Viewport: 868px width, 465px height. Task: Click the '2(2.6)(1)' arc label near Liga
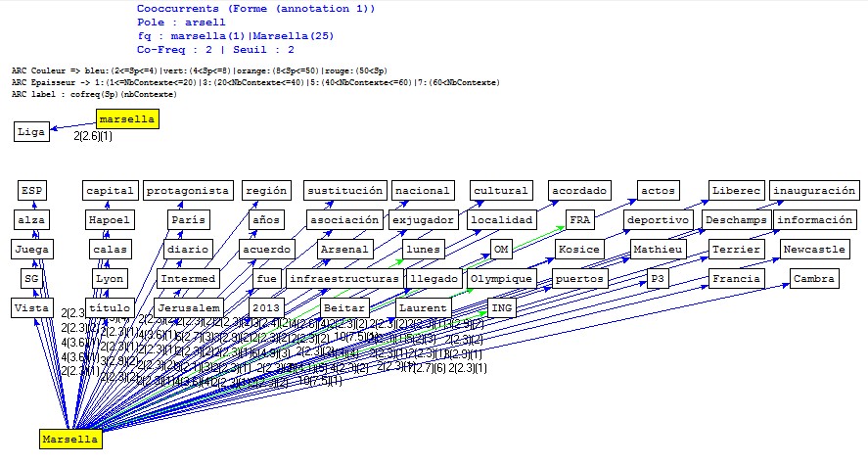[93, 136]
